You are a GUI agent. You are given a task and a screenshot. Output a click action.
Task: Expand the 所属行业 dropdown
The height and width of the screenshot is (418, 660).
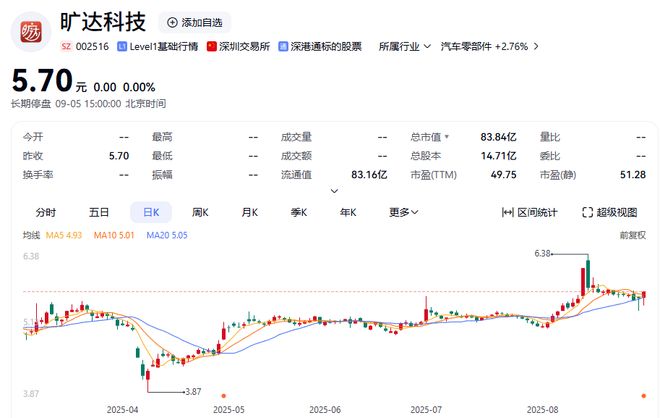[x=405, y=46]
